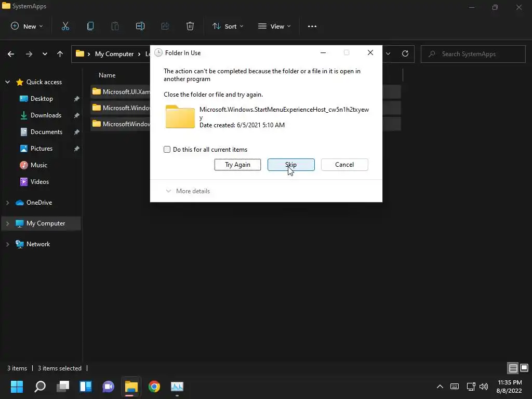Click the Try Again button
Screen dimensions: 532x399
point(237,165)
